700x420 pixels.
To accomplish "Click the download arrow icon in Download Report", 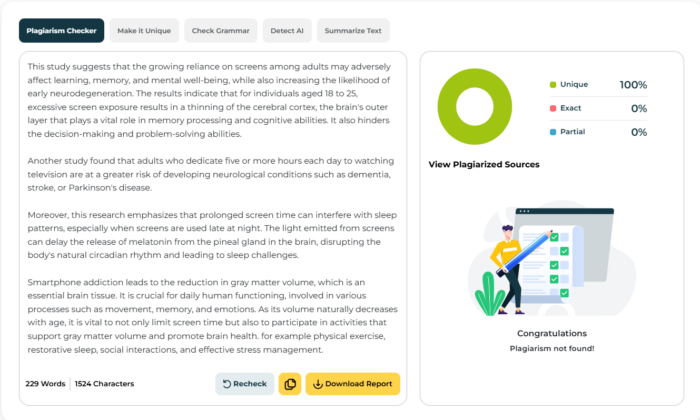I will pyautogui.click(x=318, y=384).
